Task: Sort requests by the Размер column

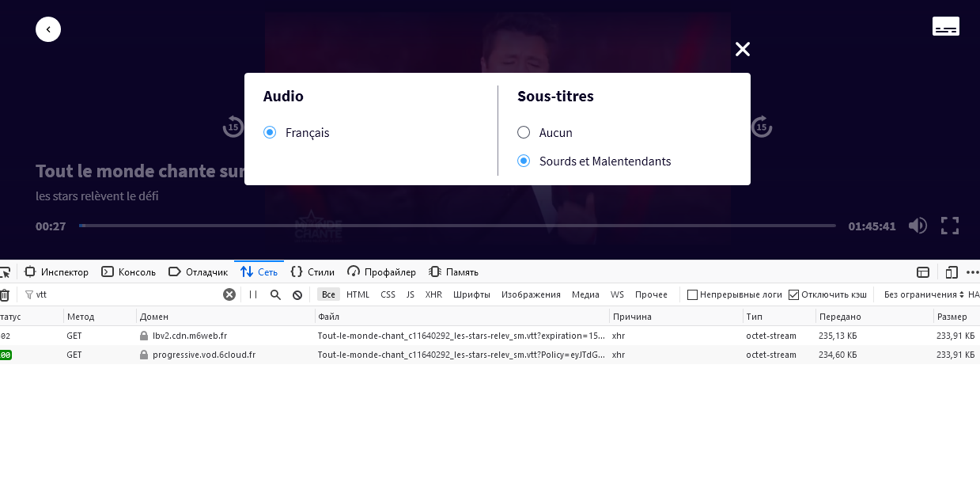Action: 956,317
